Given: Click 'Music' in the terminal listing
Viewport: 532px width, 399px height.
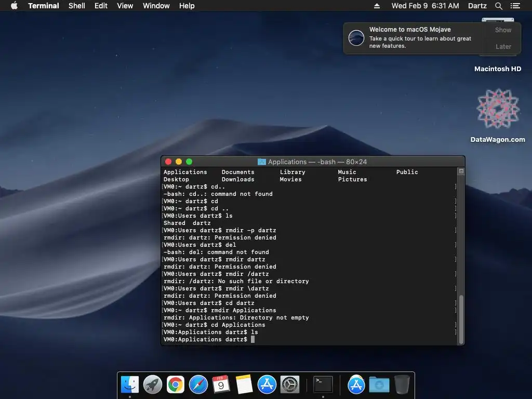Looking at the screenshot, I should click(x=347, y=172).
